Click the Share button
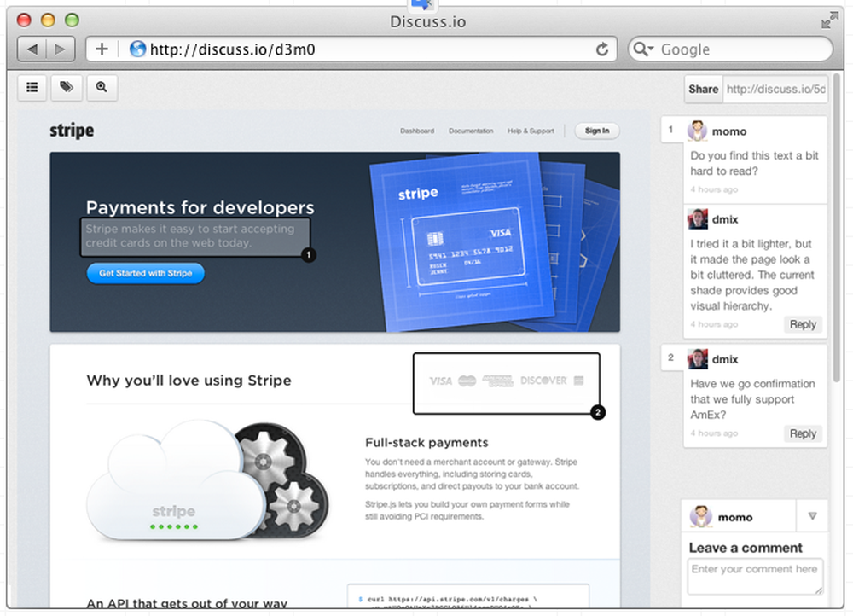The width and height of the screenshot is (853, 616). (x=704, y=90)
